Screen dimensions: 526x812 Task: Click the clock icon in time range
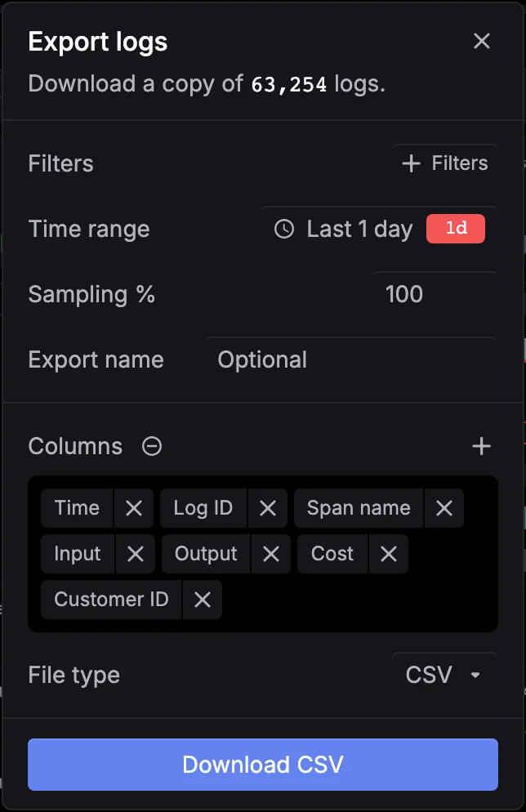click(x=283, y=229)
